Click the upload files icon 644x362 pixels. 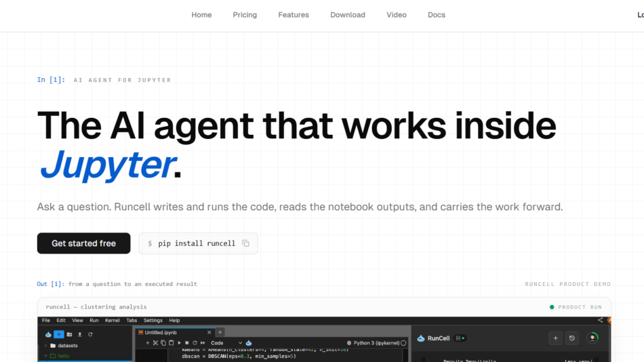coord(80,334)
